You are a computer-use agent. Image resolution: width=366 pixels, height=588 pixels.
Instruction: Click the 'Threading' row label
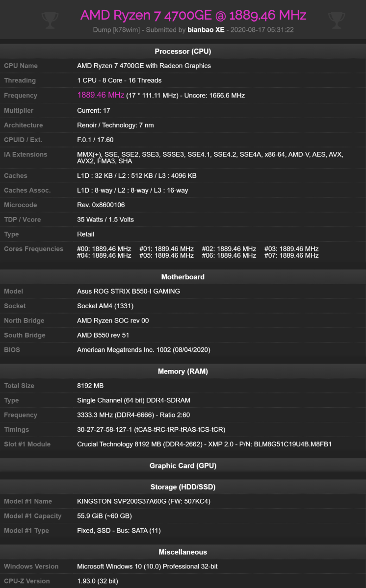point(20,80)
